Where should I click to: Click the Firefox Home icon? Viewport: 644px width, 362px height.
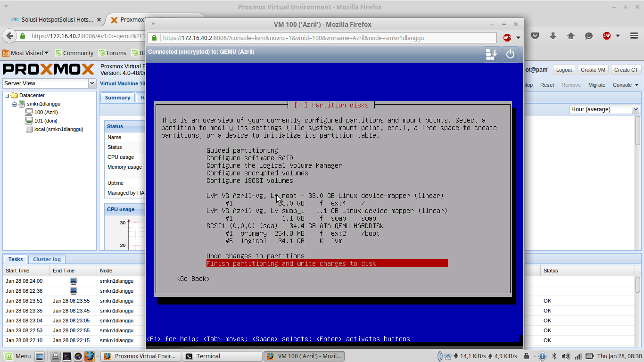tap(571, 36)
